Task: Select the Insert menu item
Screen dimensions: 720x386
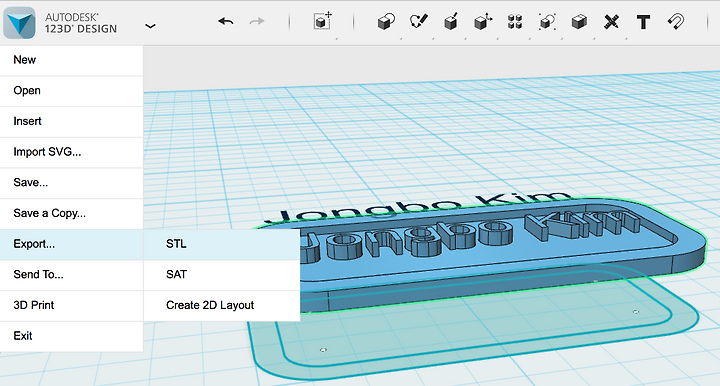Action: tap(71, 122)
